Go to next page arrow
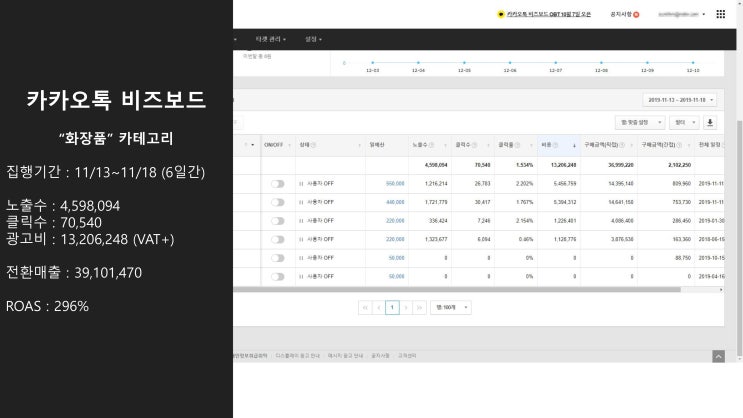The width and height of the screenshot is (743, 418). click(x=406, y=308)
